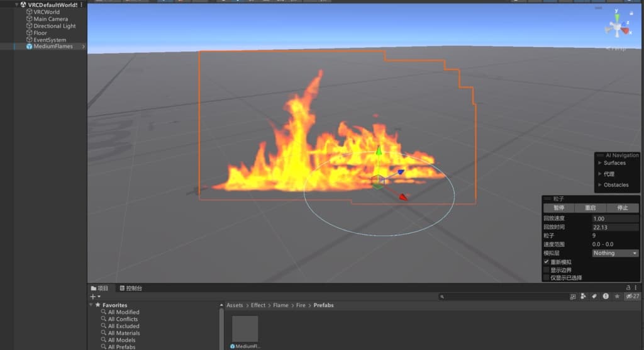Uncheck the 重新模拟 checkbox

[x=546, y=262]
